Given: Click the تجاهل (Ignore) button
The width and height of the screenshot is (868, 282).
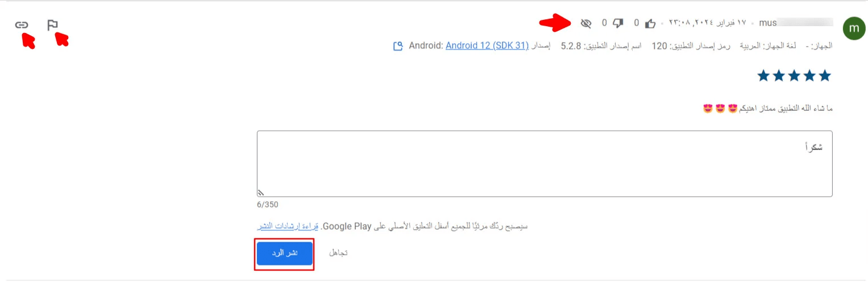Looking at the screenshot, I should point(338,253).
